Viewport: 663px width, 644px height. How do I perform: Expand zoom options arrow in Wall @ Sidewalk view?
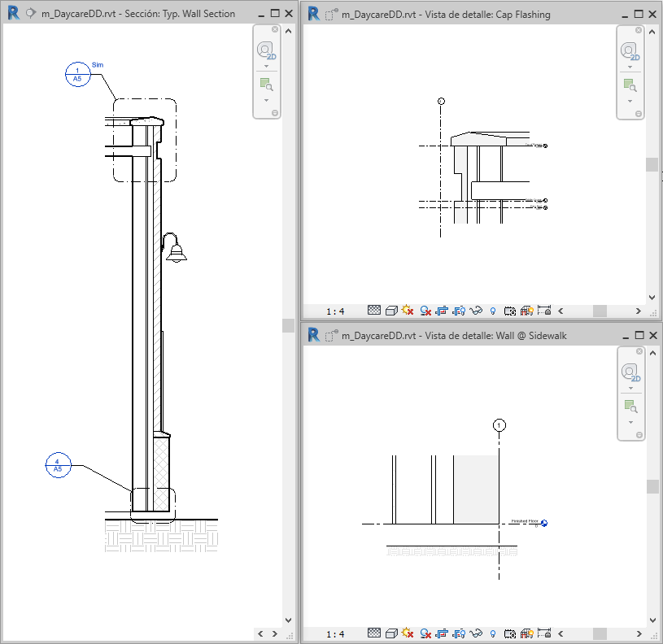630,423
